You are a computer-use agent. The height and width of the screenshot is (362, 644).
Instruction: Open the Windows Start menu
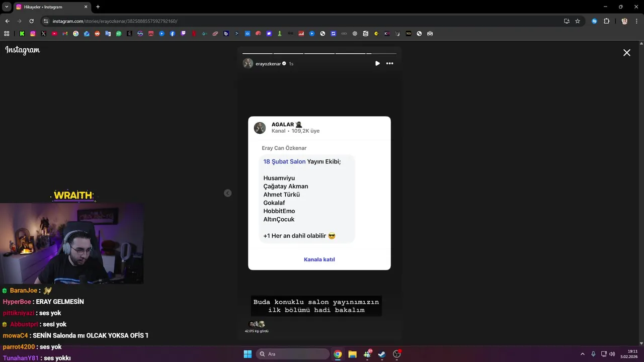click(x=248, y=354)
